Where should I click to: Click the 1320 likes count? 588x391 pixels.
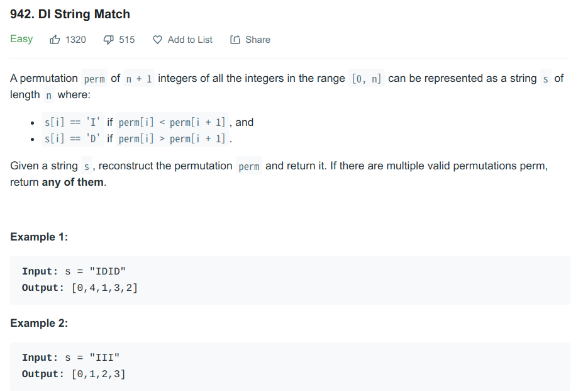point(75,40)
